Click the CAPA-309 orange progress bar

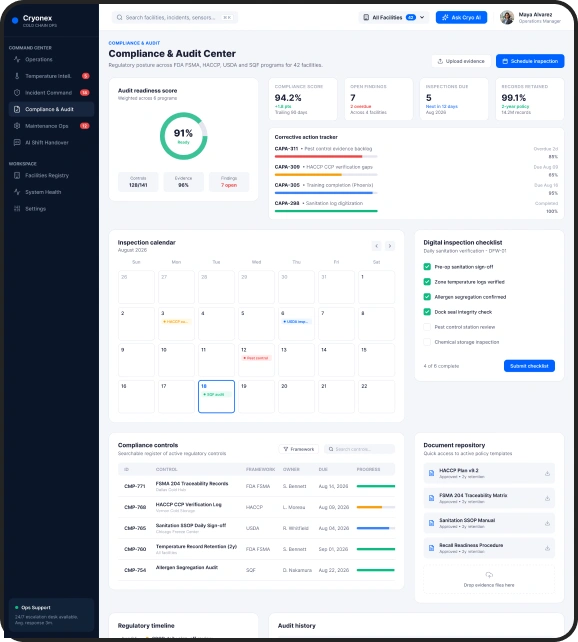pyautogui.click(x=326, y=175)
